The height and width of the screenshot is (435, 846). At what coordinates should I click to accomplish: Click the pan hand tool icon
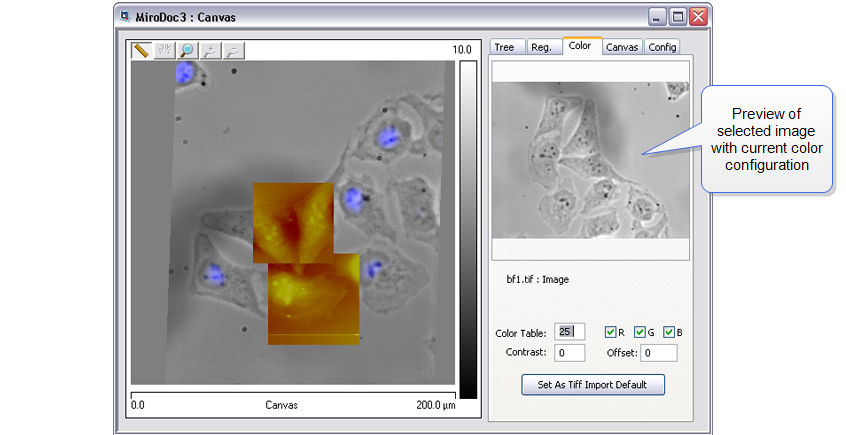pos(165,50)
